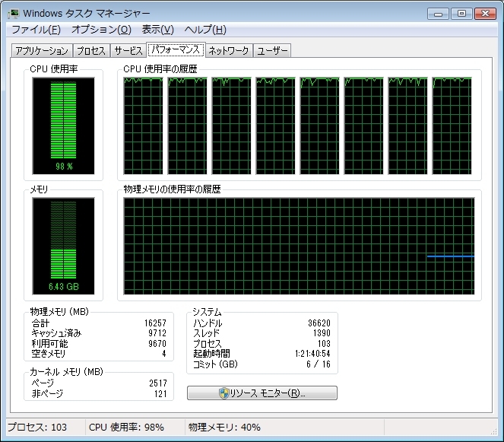This screenshot has height=442, width=504.
Task: Switch to the ネットワーク tab
Action: click(x=229, y=51)
